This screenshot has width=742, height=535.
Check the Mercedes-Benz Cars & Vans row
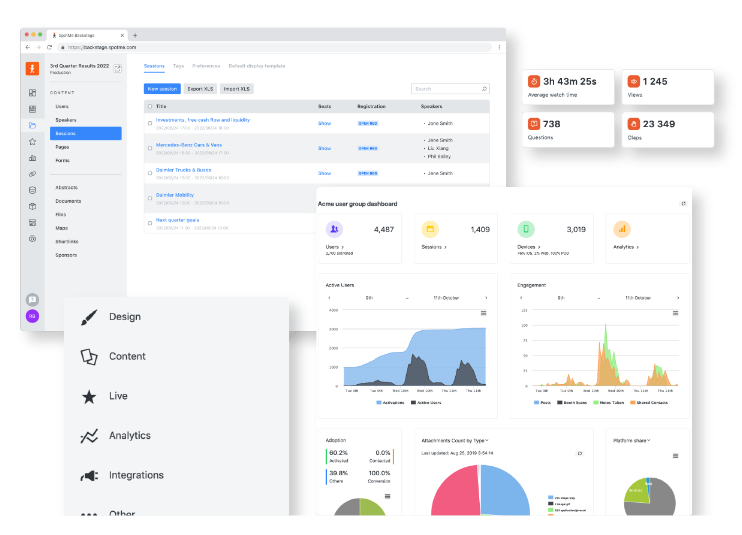(x=150, y=148)
